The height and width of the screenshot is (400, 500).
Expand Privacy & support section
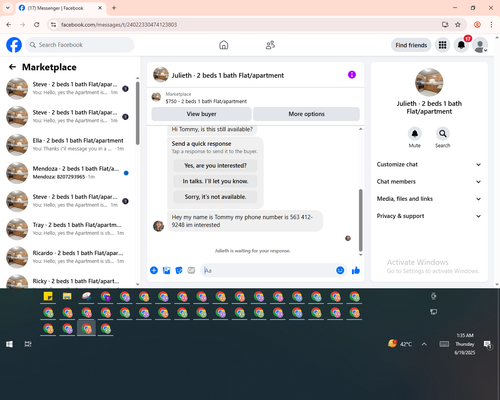429,216
